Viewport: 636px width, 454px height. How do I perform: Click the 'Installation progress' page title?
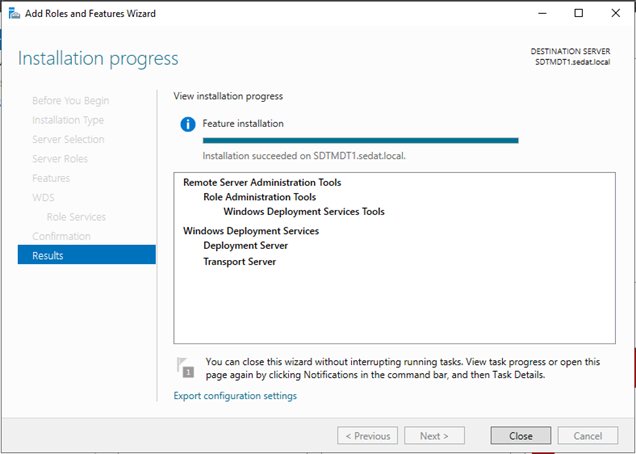pyautogui.click(x=98, y=58)
